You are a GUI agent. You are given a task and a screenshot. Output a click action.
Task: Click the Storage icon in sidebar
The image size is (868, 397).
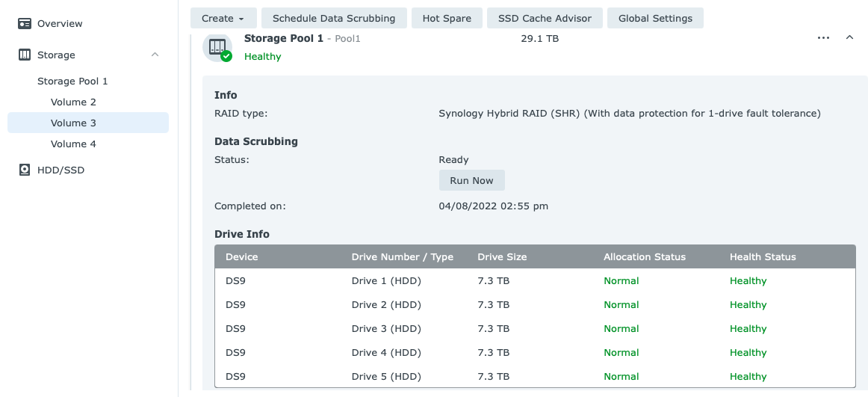tap(25, 55)
